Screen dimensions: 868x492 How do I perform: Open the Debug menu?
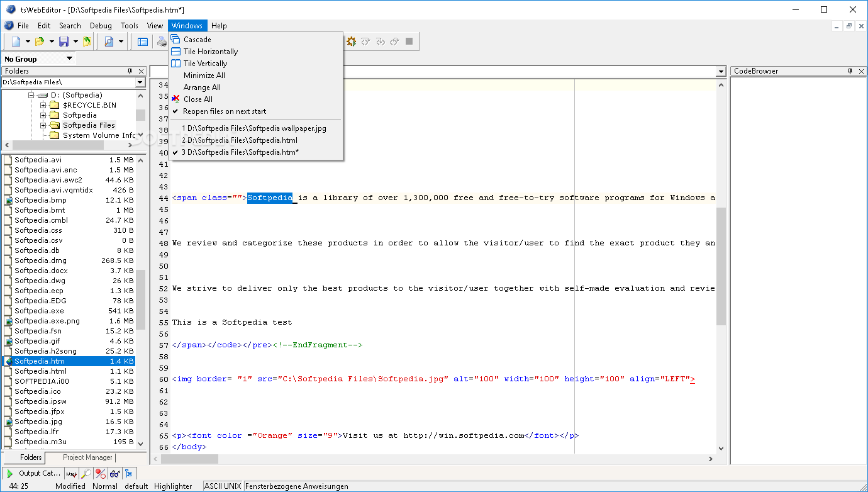click(x=101, y=26)
